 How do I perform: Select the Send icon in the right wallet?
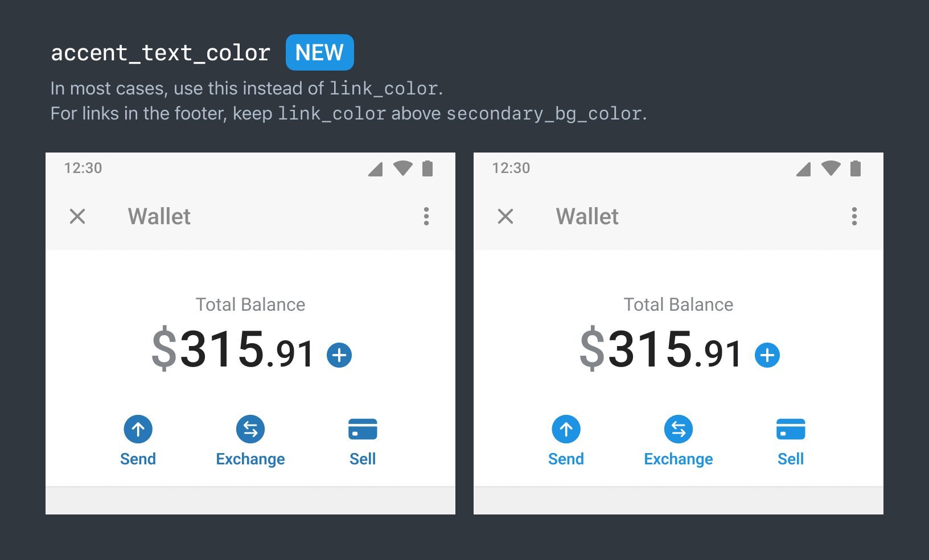[x=566, y=429]
